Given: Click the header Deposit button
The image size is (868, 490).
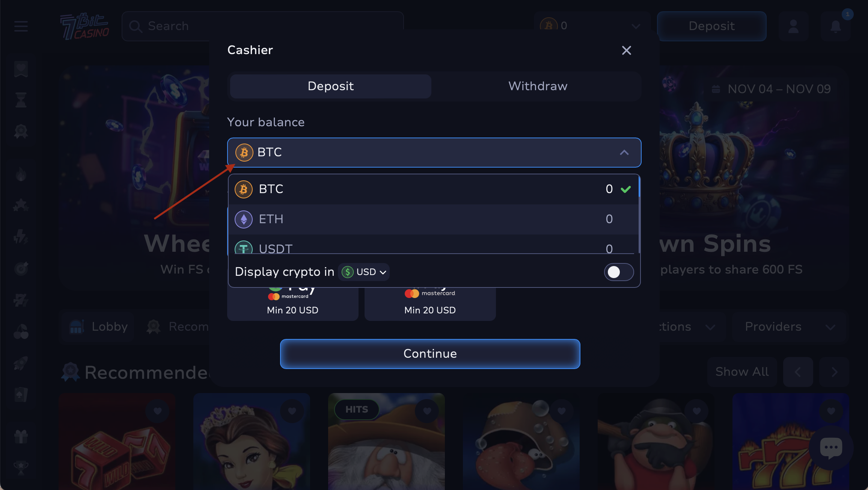Looking at the screenshot, I should (711, 26).
